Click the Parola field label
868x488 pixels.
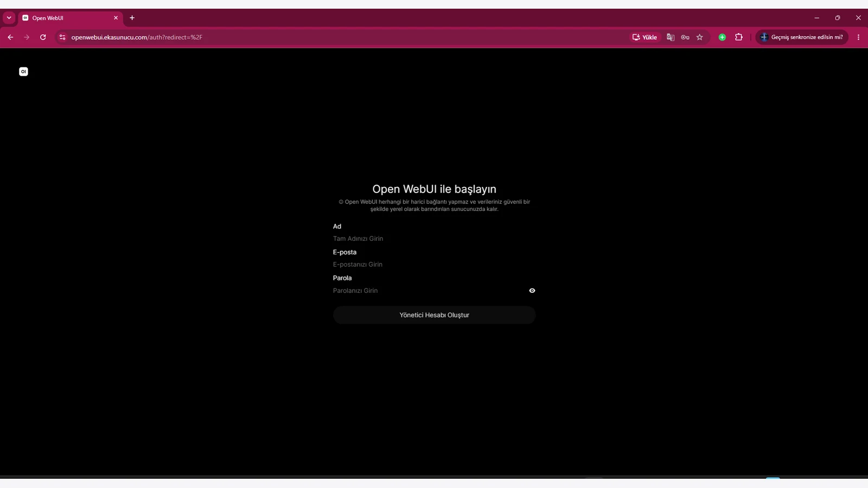(342, 278)
